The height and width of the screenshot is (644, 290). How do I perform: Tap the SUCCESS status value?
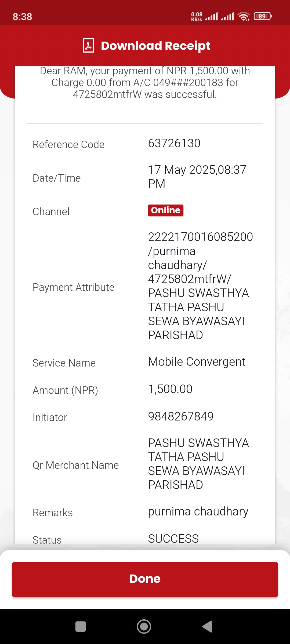pos(173,539)
